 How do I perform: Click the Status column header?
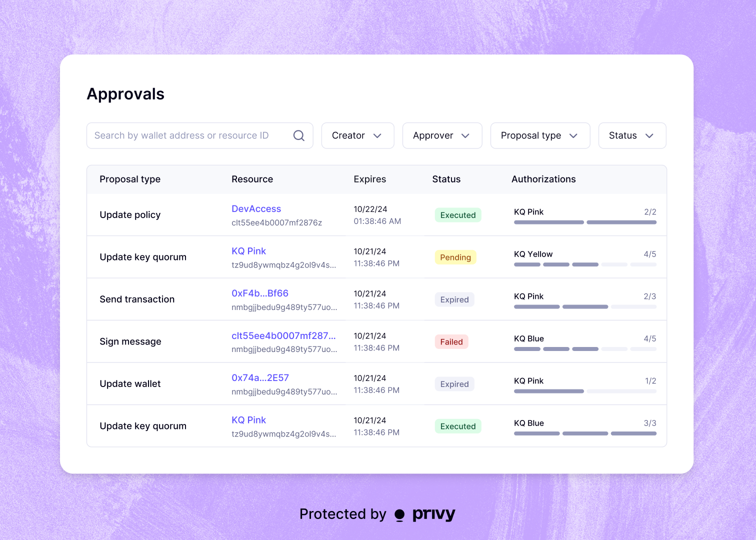click(x=446, y=179)
